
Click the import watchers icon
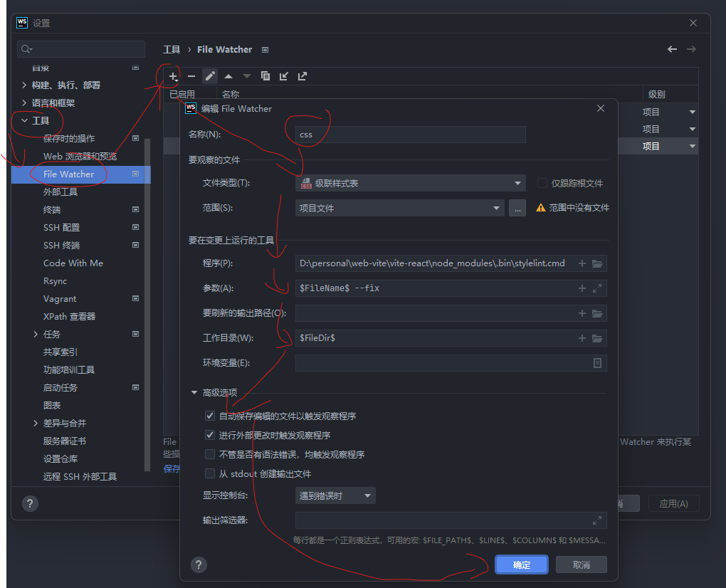point(284,76)
